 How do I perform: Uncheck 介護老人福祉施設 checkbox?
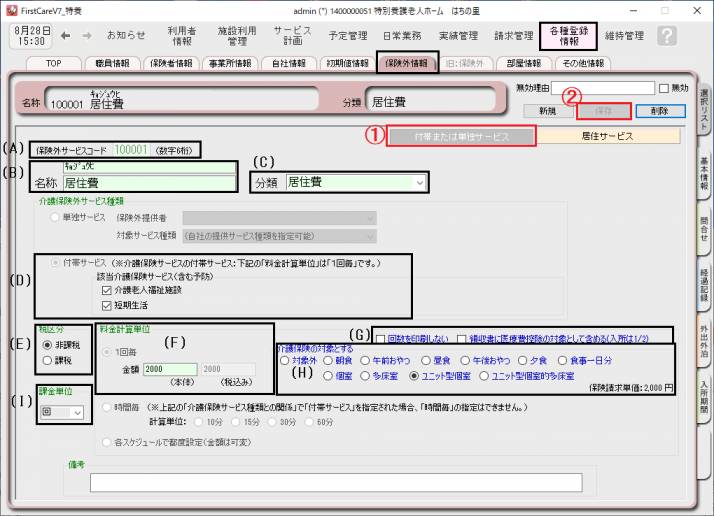(x=107, y=290)
